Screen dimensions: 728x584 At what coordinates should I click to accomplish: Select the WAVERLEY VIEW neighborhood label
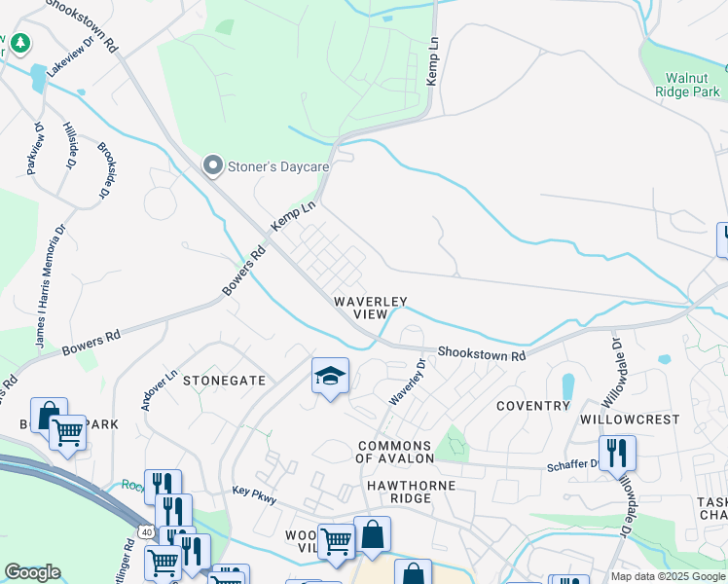371,308
